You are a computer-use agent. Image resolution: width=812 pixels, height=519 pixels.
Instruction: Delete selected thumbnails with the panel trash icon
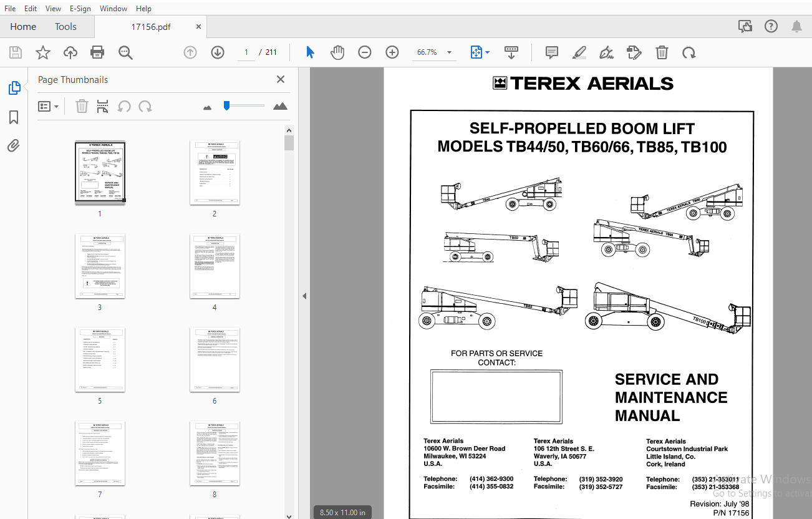tap(82, 106)
